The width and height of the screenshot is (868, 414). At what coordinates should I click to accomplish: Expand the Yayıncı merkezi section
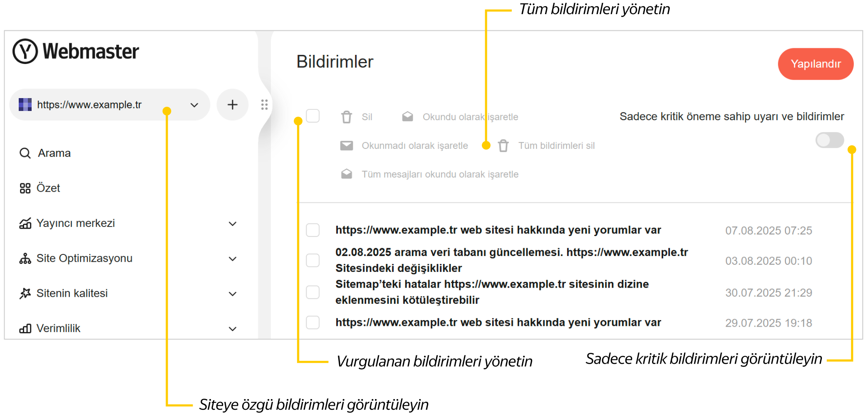point(232,224)
